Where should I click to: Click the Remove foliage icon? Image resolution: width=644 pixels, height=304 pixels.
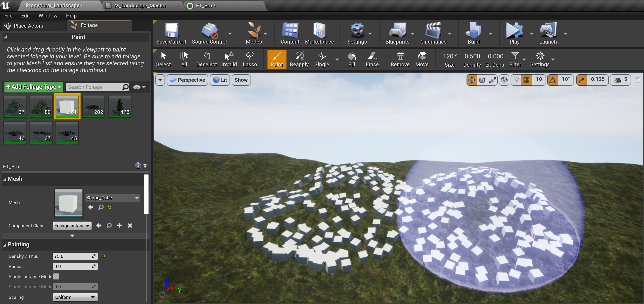[400, 59]
